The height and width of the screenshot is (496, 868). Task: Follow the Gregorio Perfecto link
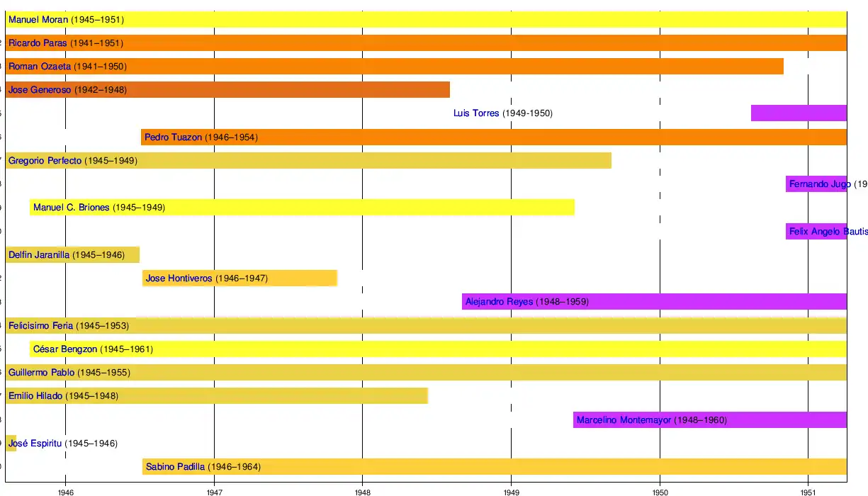click(45, 161)
